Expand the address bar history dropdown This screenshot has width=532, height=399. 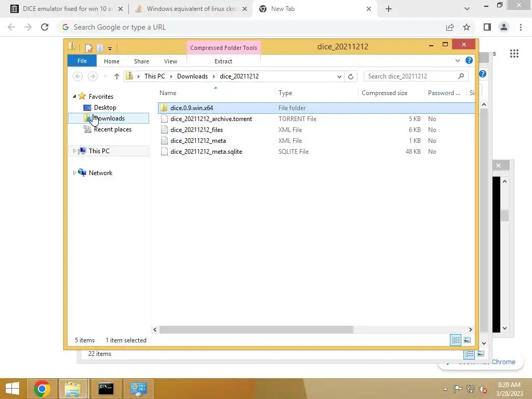(339, 77)
